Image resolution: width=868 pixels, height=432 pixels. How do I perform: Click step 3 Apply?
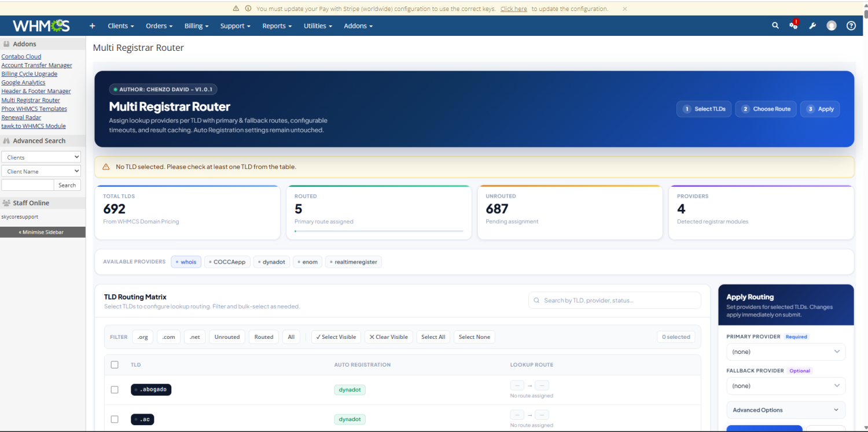click(820, 109)
